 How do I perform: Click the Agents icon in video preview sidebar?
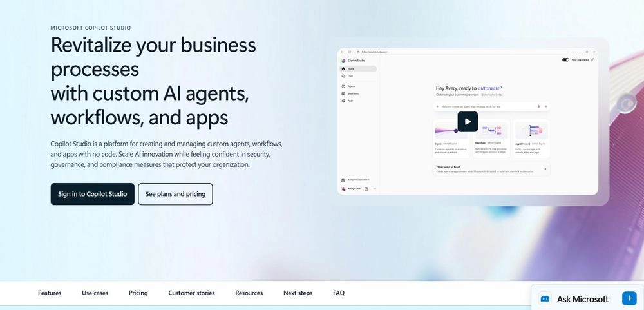pyautogui.click(x=343, y=86)
